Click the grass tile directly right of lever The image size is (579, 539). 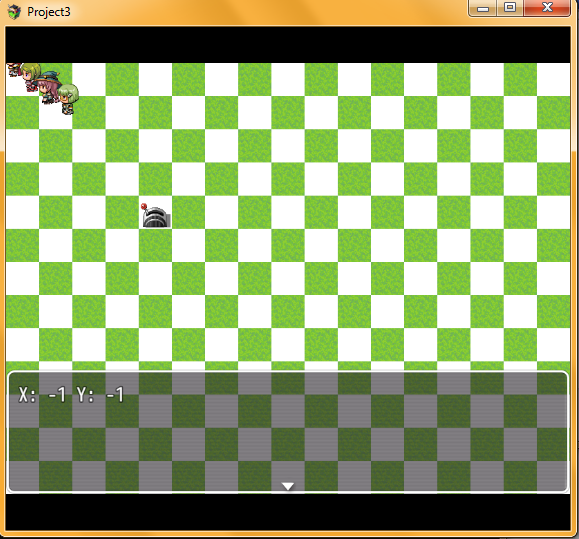pos(188,212)
